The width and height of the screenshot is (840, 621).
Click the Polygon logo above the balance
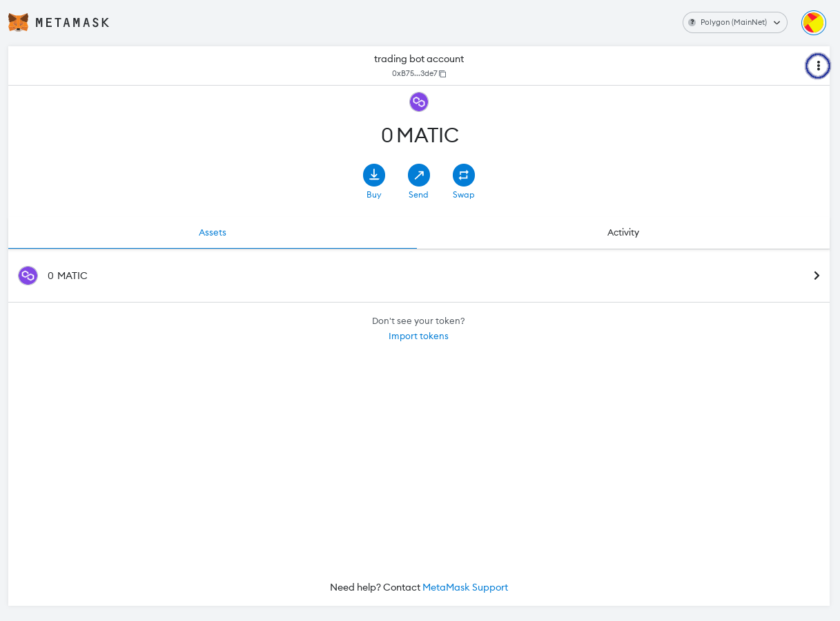(419, 102)
